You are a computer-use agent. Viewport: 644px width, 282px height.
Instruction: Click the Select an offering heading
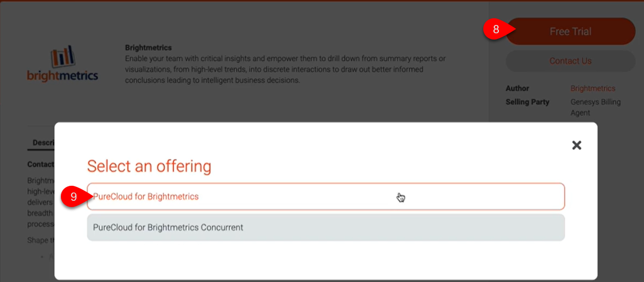click(x=149, y=166)
